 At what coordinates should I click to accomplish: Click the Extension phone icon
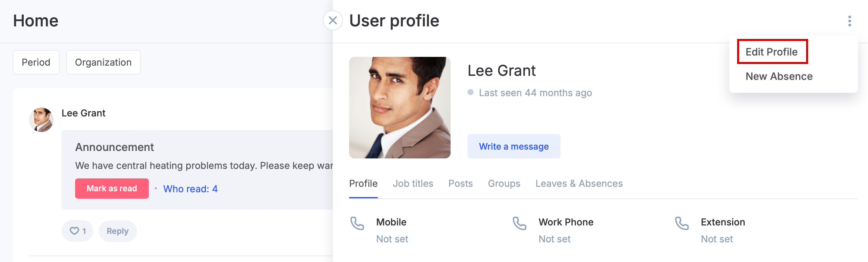point(682,223)
